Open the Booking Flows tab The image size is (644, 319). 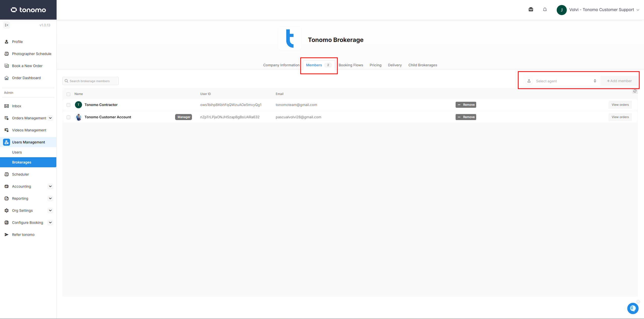(351, 65)
